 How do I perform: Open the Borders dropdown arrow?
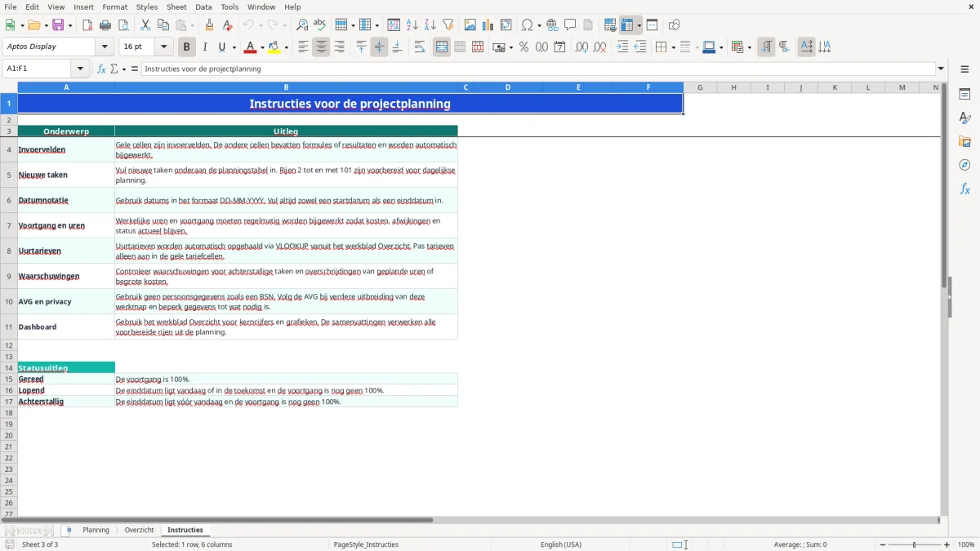click(673, 47)
